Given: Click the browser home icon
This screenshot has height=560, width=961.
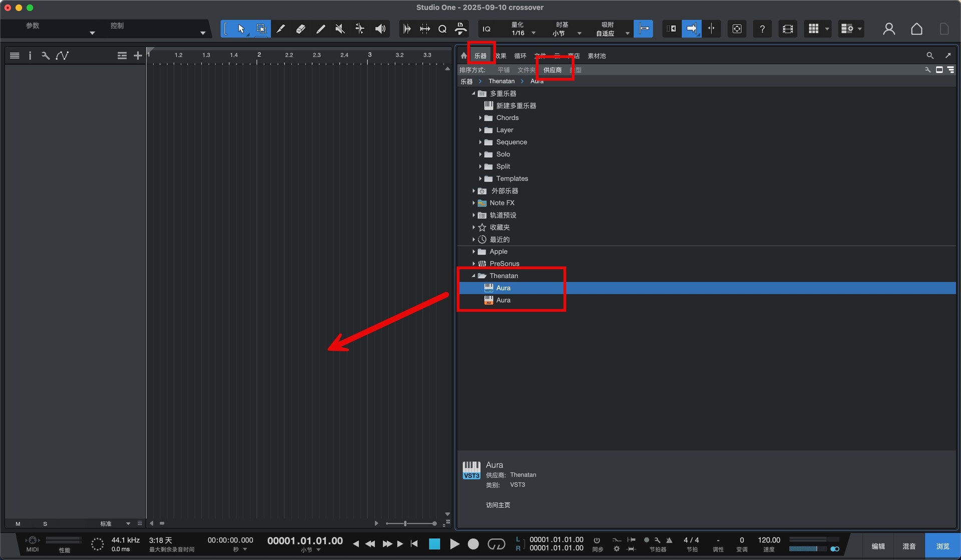Looking at the screenshot, I should [x=463, y=56].
